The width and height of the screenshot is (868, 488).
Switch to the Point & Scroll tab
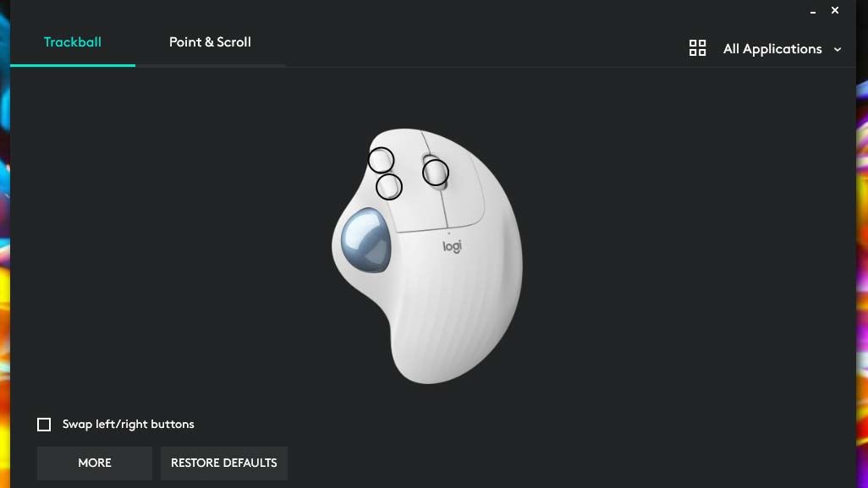point(210,42)
